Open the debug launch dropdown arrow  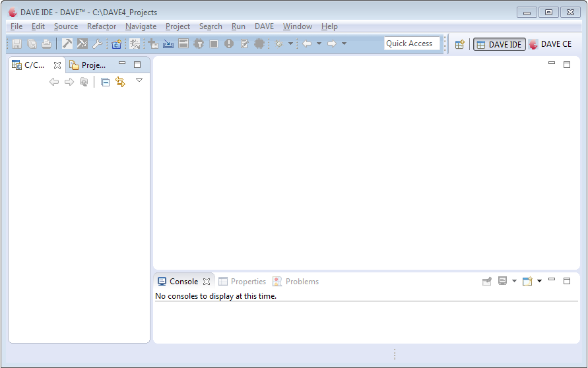[x=290, y=44]
